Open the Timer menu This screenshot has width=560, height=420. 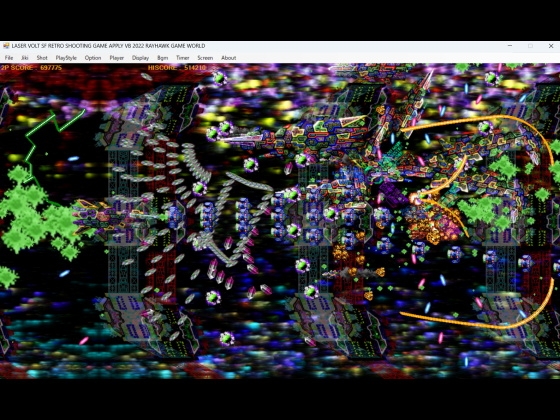[182, 58]
